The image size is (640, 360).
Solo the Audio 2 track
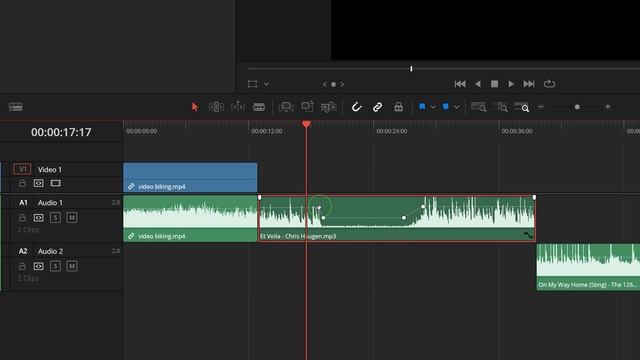tap(55, 266)
